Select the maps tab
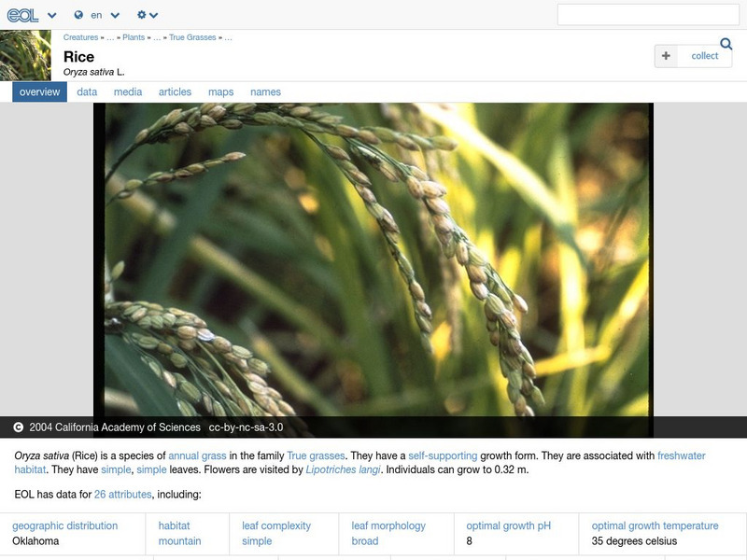Viewport: 747px width, 560px height. coord(220,91)
